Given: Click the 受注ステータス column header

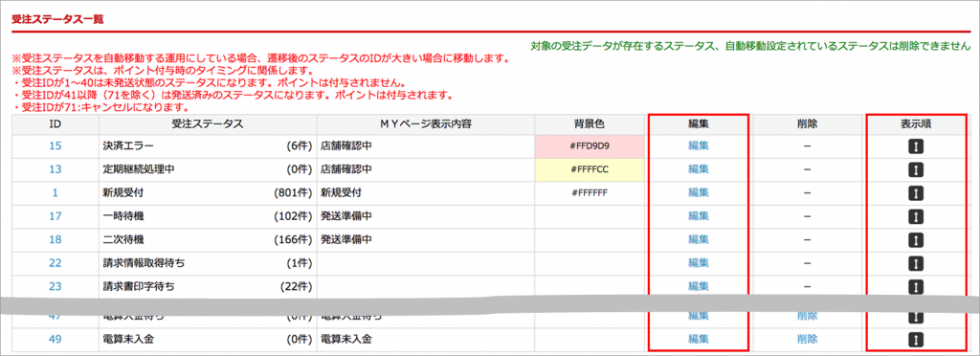Looking at the screenshot, I should [208, 123].
